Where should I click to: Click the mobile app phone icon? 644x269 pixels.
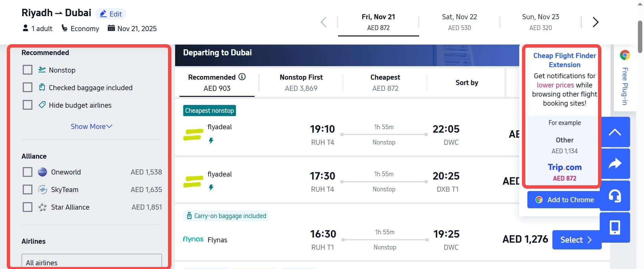[615, 227]
